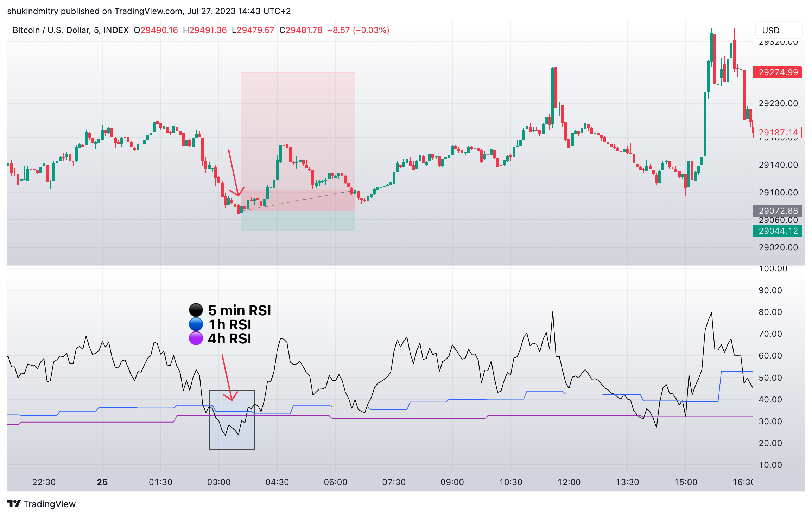Click the grey 29072.88 entry price label
Image resolution: width=812 pixels, height=516 pixels.
click(x=777, y=211)
